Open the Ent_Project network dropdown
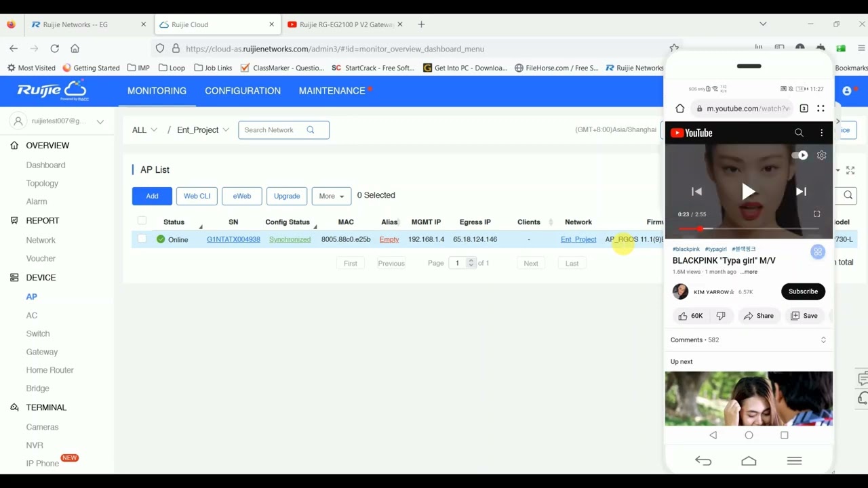 coord(203,130)
